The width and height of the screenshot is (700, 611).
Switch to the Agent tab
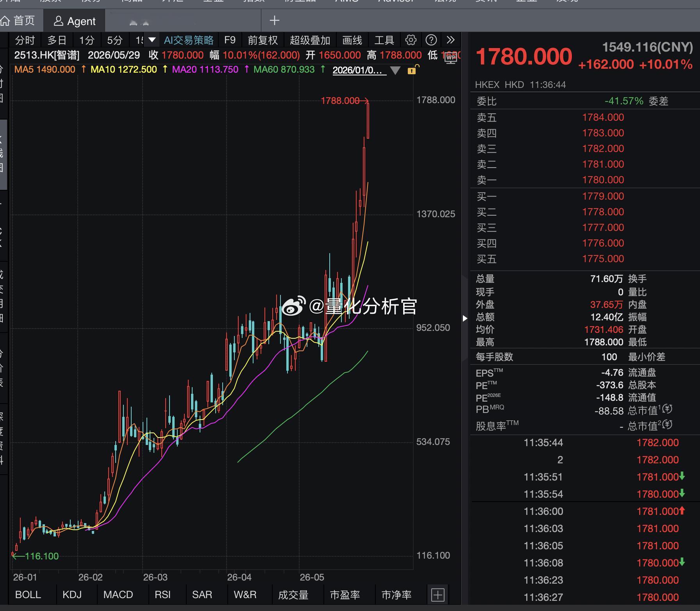[74, 21]
